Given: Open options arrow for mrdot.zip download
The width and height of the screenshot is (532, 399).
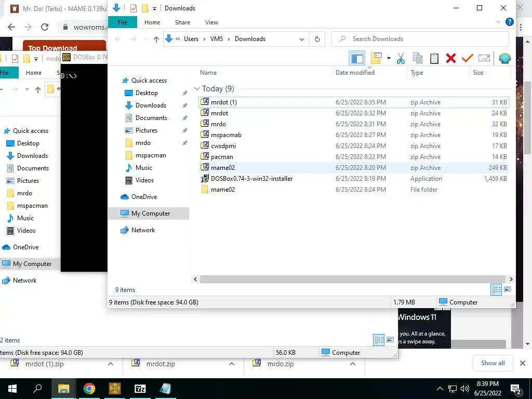Looking at the screenshot, I should point(231,364).
